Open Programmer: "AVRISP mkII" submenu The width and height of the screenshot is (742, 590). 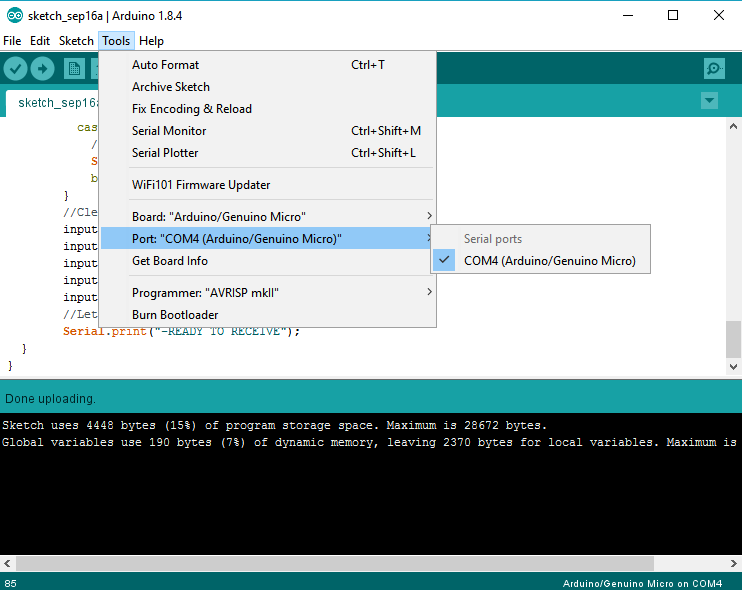(267, 293)
